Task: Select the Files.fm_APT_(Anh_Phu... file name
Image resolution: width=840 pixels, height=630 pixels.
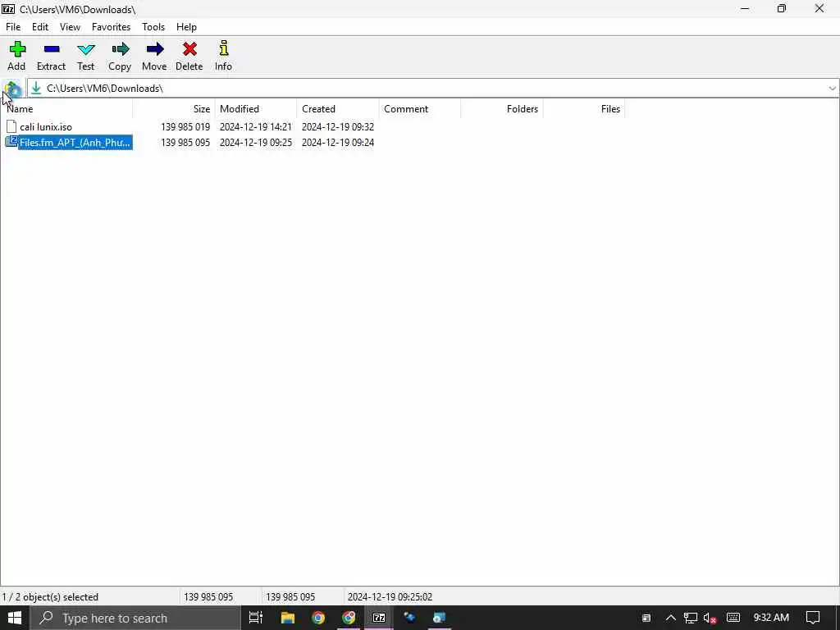Action: pyautogui.click(x=75, y=143)
